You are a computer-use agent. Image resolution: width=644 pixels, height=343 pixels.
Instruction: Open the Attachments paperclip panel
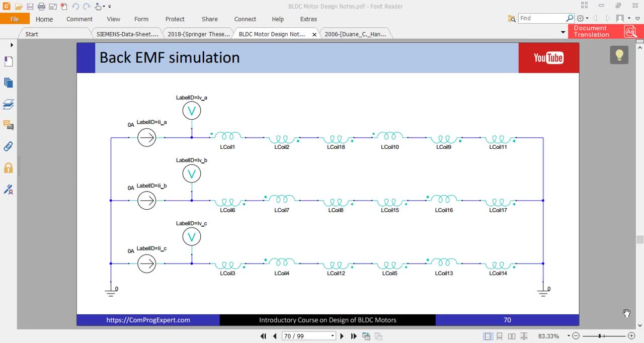click(8, 146)
